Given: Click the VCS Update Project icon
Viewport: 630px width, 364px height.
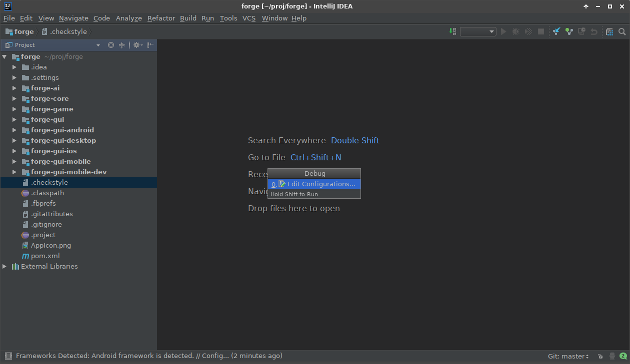Looking at the screenshot, I should 556,31.
